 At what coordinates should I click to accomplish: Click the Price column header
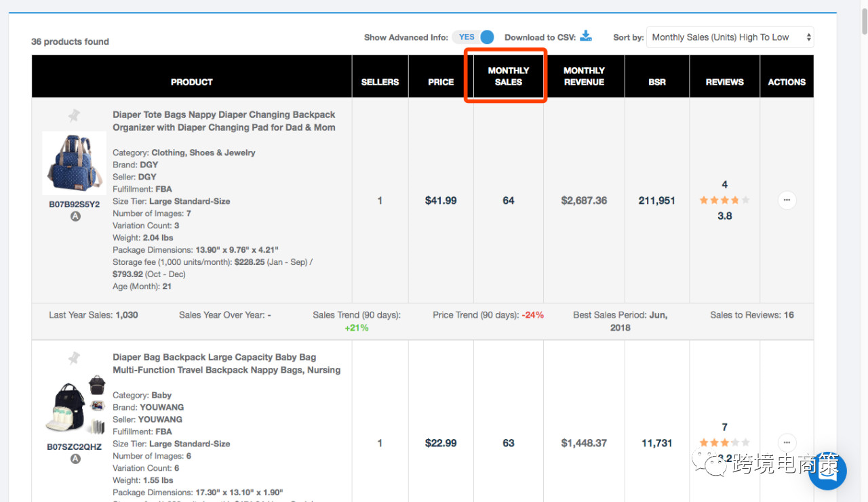441,82
